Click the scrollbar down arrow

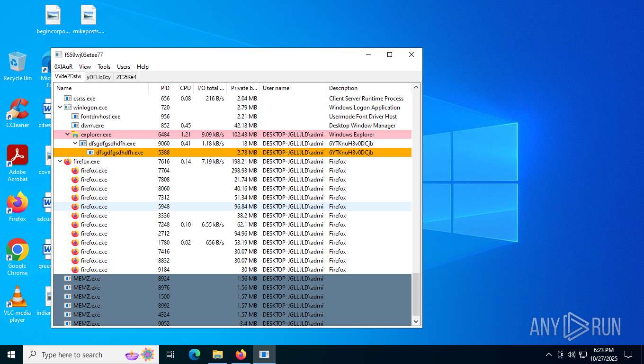(416, 321)
